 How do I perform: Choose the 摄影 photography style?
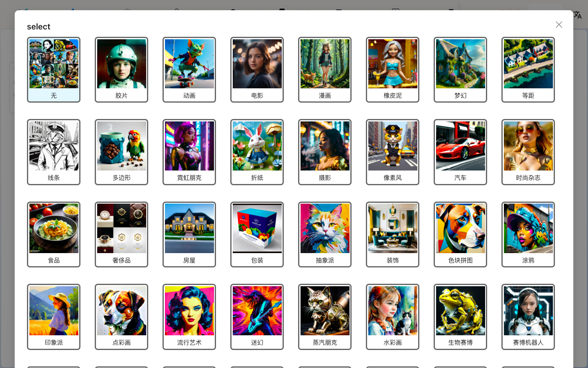(x=325, y=152)
